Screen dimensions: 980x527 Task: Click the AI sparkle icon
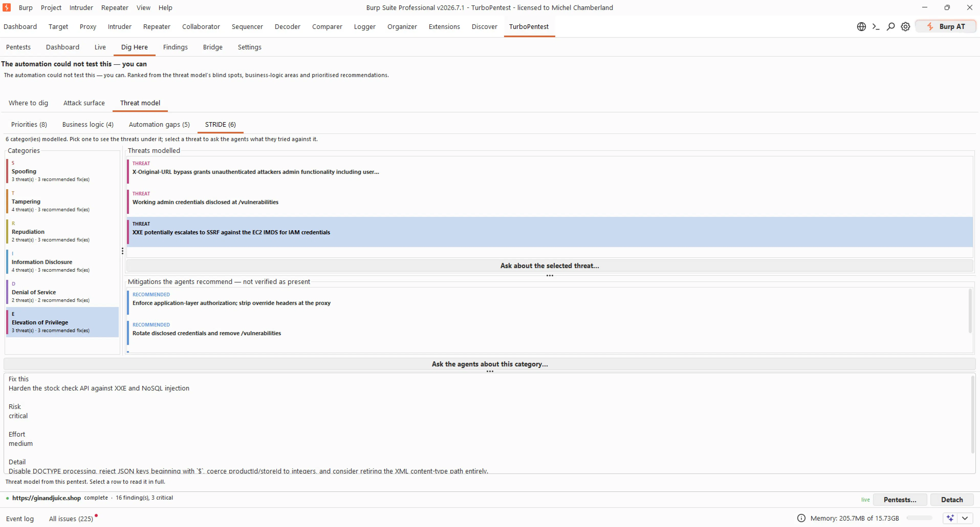click(x=950, y=518)
